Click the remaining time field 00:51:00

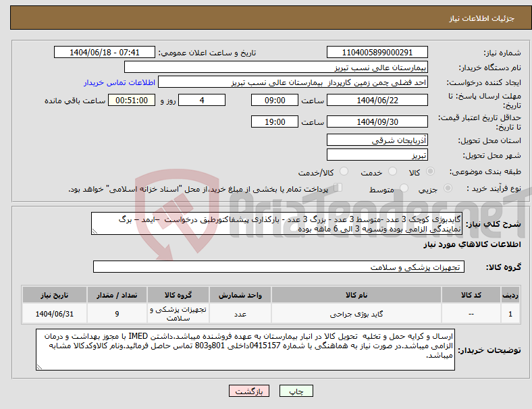(132, 100)
